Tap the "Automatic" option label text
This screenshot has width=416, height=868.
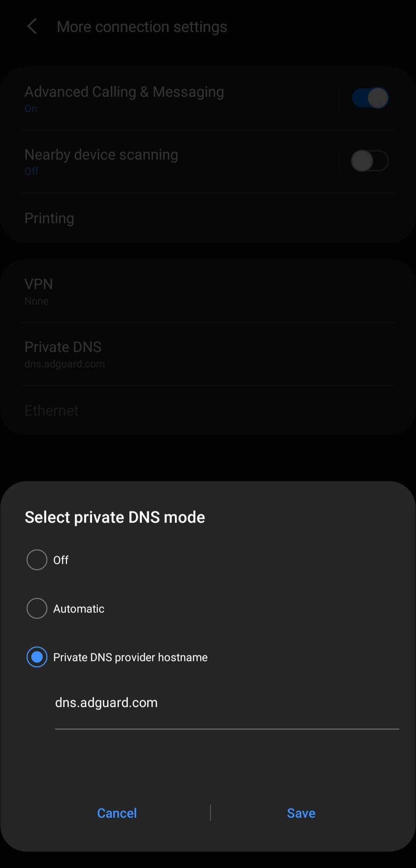(x=79, y=609)
